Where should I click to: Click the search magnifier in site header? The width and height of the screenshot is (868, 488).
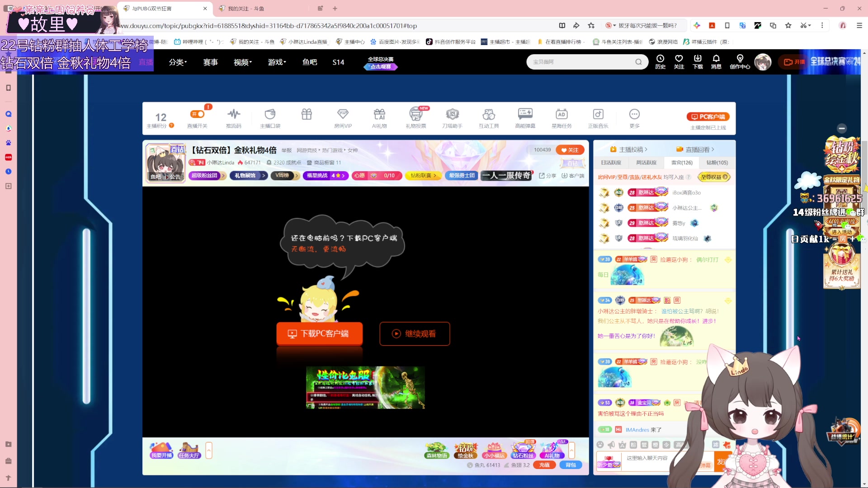tap(638, 62)
